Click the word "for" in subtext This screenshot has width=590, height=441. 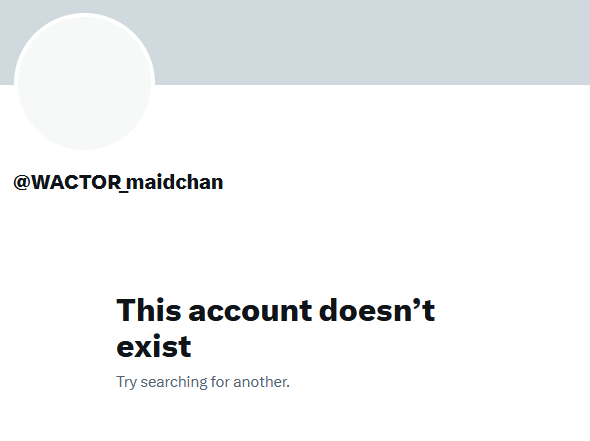coord(220,382)
